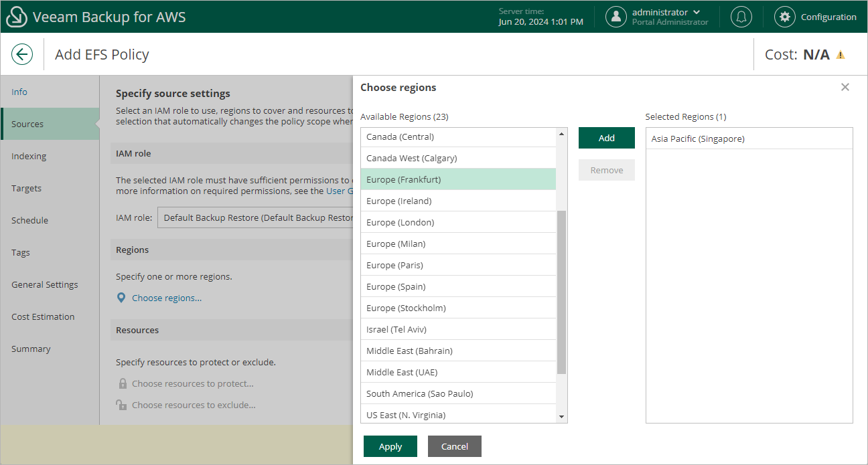Select Europe (Milan) region
The height and width of the screenshot is (465, 868).
tap(458, 244)
